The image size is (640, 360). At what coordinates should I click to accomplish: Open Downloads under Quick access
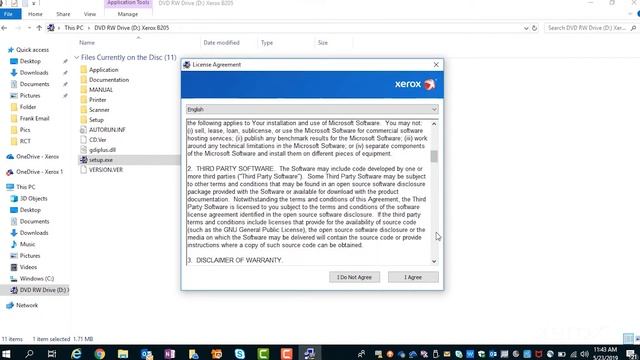point(34,73)
